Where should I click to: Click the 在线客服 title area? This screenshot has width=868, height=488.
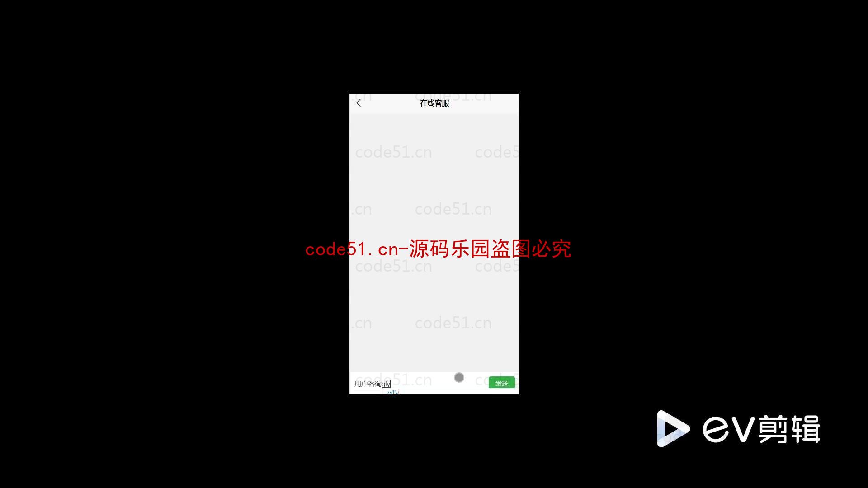coord(434,103)
